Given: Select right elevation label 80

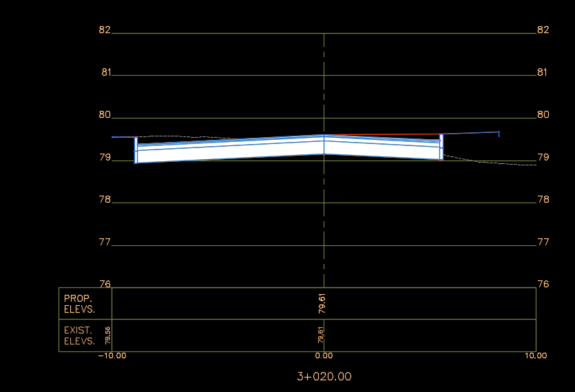Looking at the screenshot, I should point(543,115).
